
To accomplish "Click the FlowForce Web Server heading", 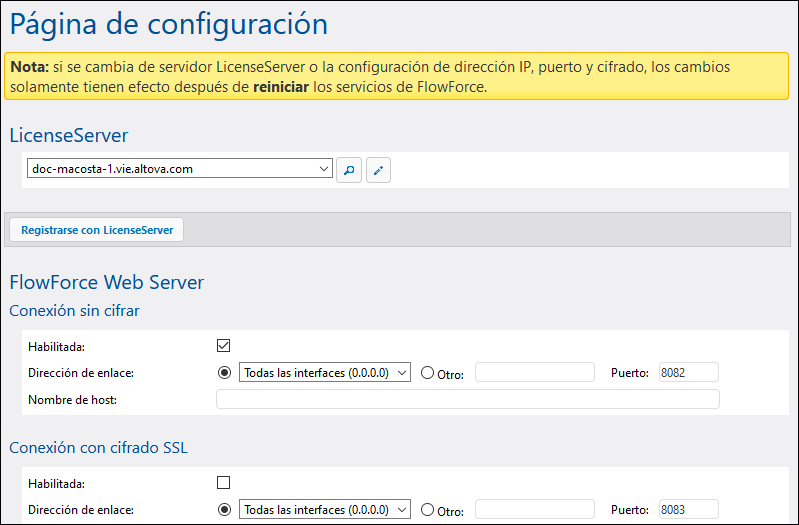I will [x=106, y=282].
